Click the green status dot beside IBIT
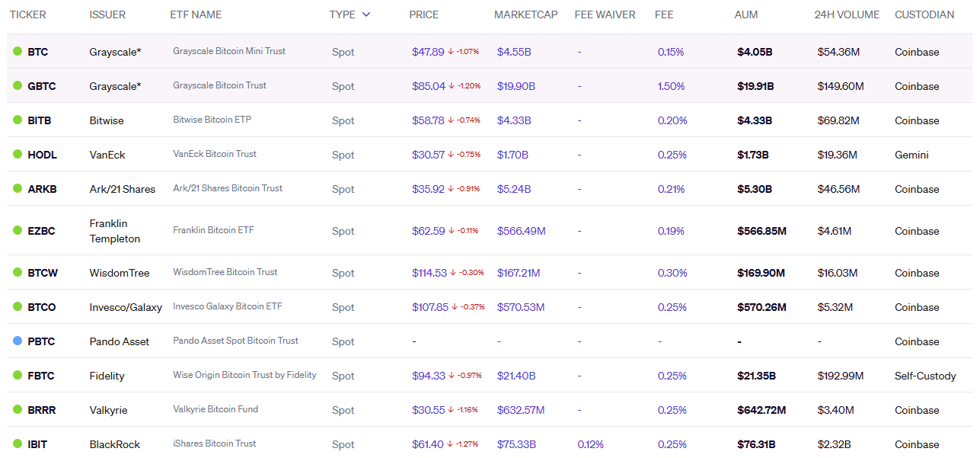The image size is (980, 458). coord(18,444)
